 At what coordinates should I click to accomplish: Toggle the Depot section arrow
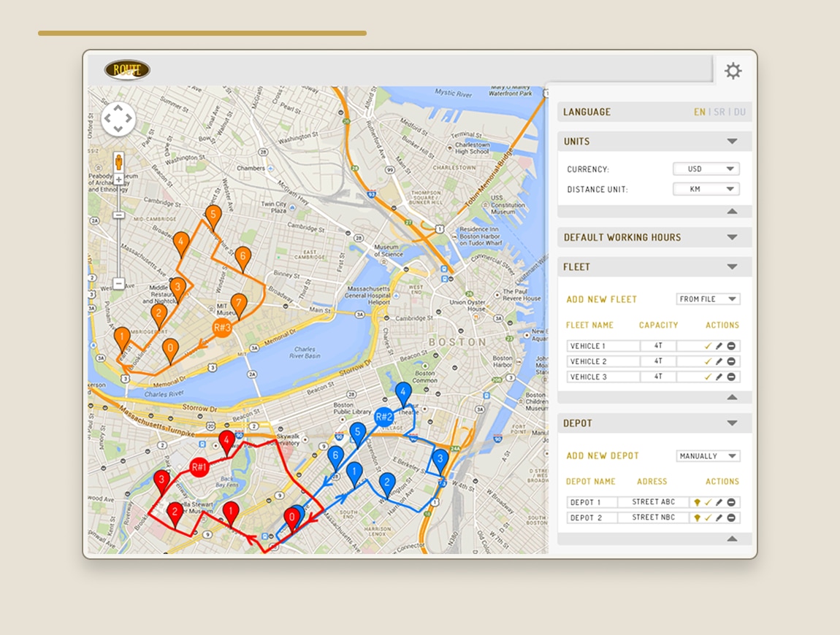(732, 423)
